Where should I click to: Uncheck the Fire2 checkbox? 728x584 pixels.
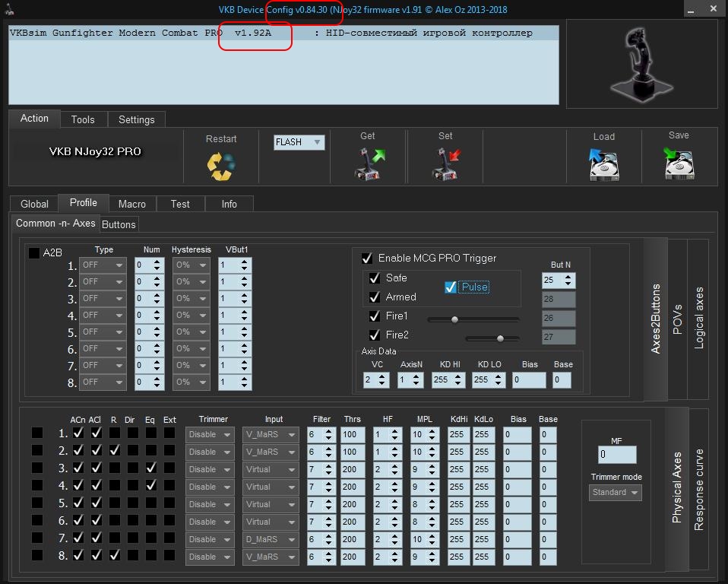[375, 335]
